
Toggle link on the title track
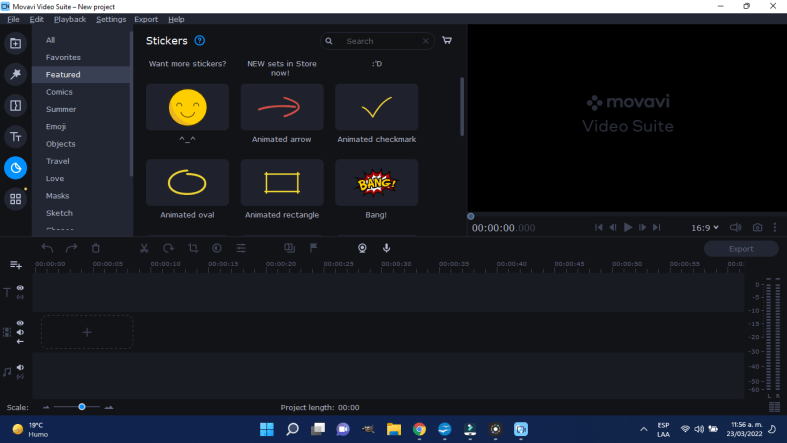[x=20, y=297]
